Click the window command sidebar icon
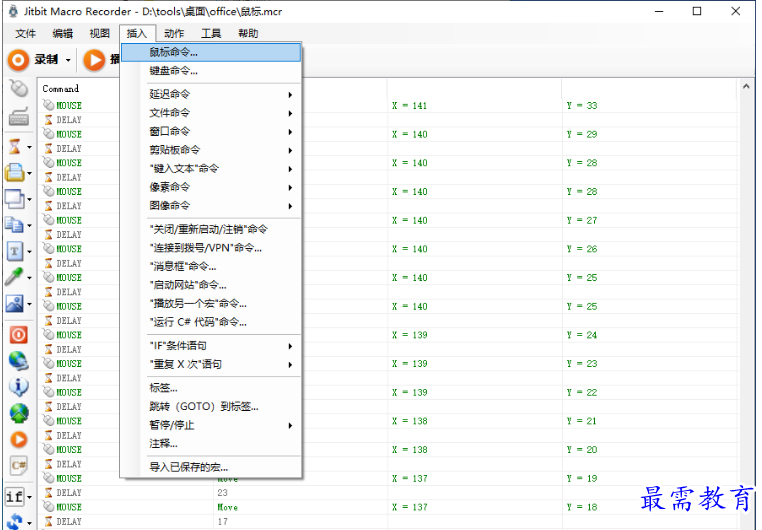Viewport: 762px width, 530px height. point(15,198)
